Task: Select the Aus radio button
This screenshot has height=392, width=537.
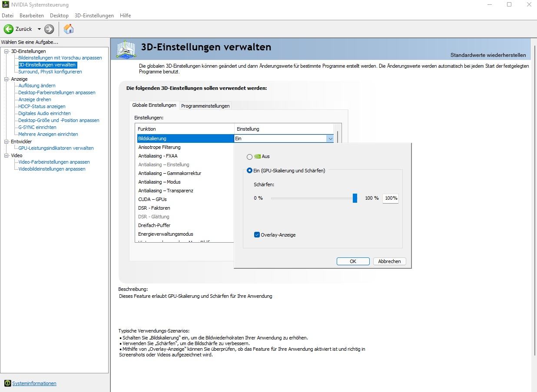Action: coord(249,157)
